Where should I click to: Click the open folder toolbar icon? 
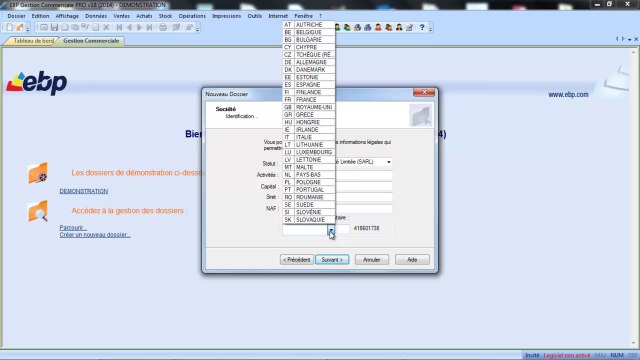(x=20, y=27)
